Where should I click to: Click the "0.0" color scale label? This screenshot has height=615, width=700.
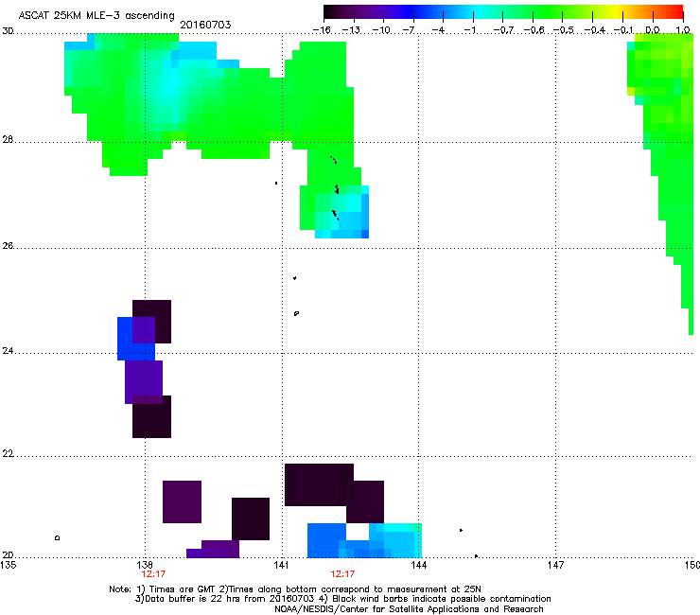click(653, 30)
